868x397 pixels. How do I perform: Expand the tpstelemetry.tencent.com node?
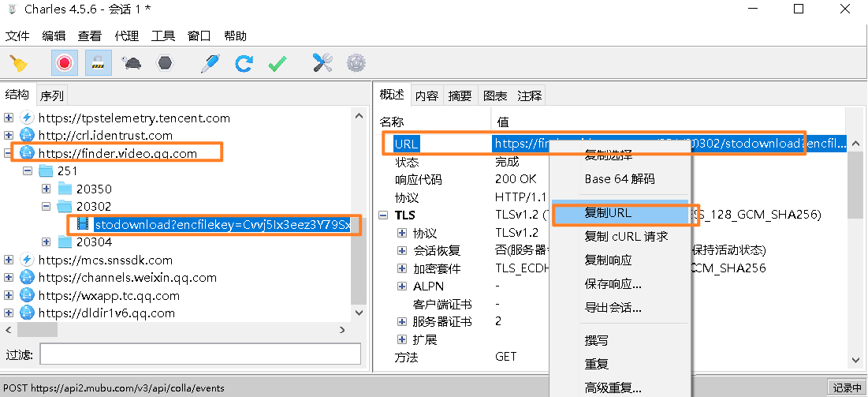[x=9, y=118]
